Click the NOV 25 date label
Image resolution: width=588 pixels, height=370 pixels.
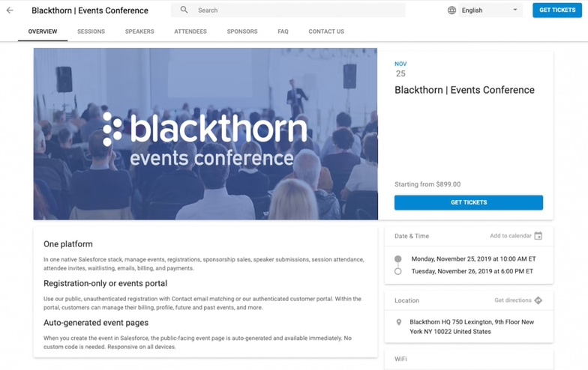pyautogui.click(x=400, y=69)
